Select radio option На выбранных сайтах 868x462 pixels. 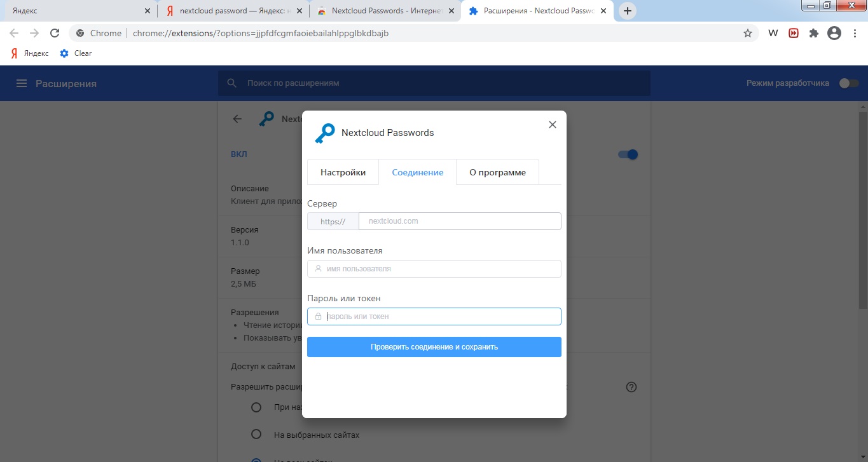point(256,434)
